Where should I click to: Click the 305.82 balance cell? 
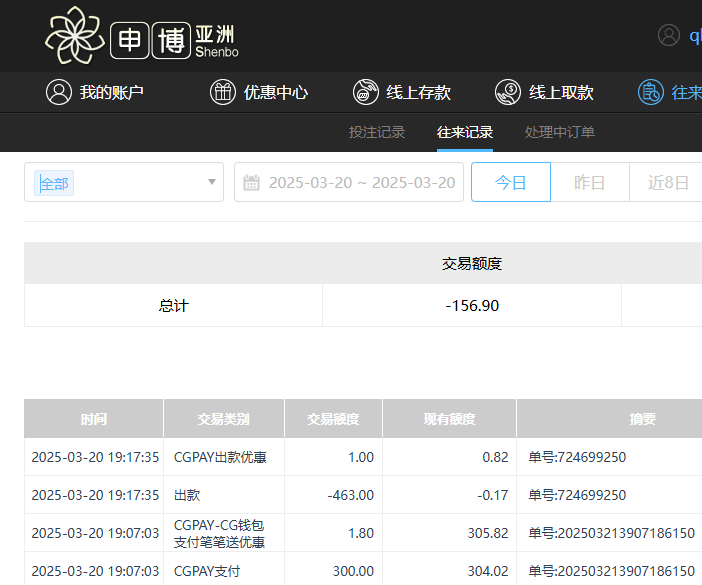pyautogui.click(x=449, y=533)
